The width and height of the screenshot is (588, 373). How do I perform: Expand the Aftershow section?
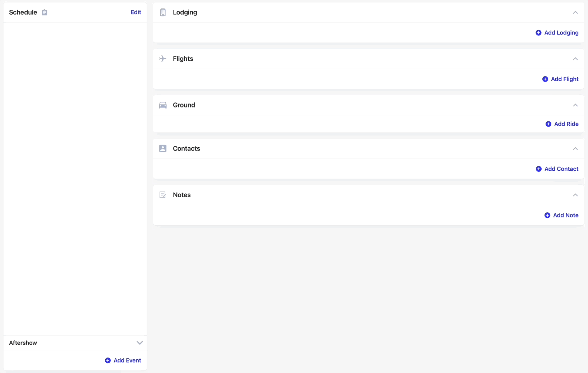coord(140,342)
